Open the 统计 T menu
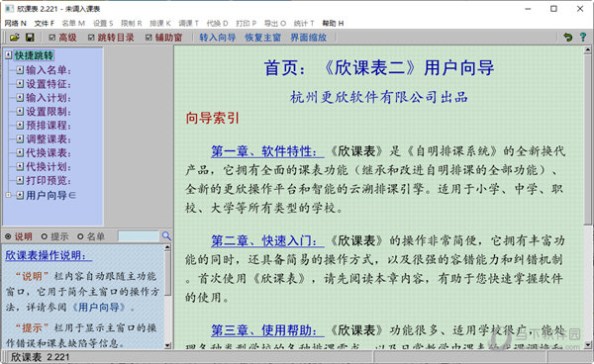 (304, 23)
